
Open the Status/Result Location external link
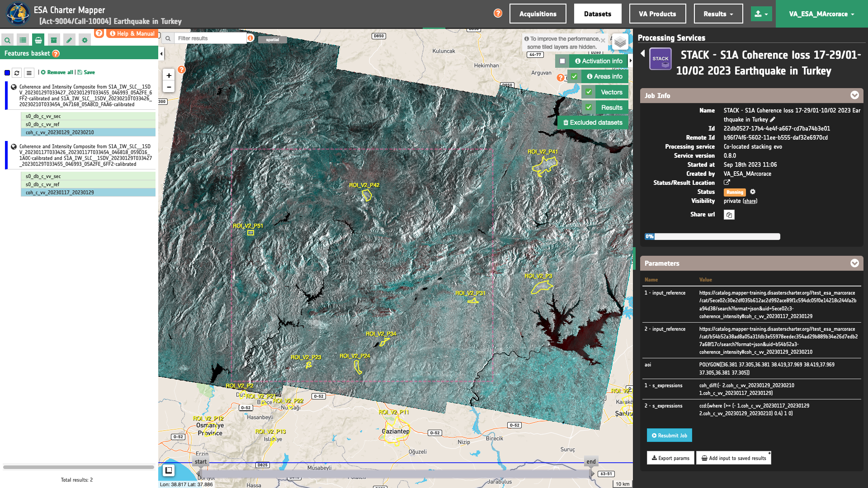pyautogui.click(x=727, y=183)
